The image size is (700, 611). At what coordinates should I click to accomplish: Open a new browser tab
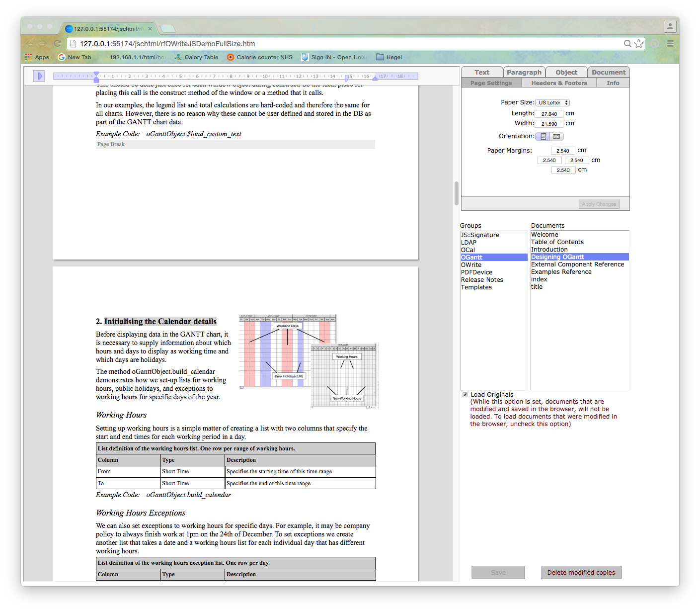tap(168, 28)
